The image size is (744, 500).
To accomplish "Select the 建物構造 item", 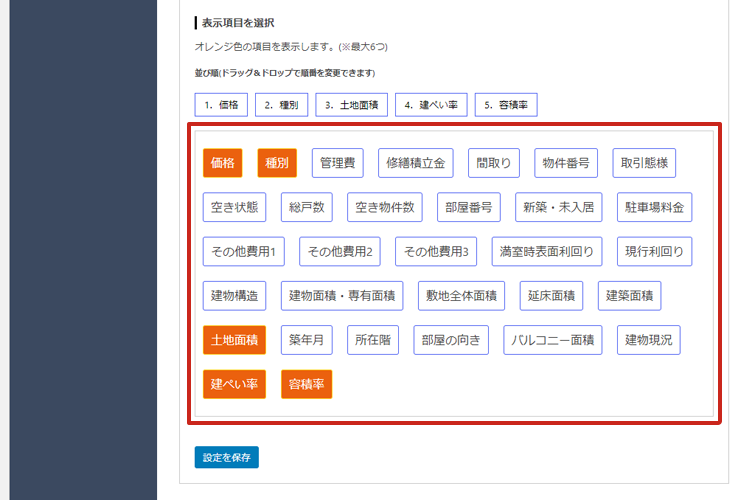I will [234, 295].
